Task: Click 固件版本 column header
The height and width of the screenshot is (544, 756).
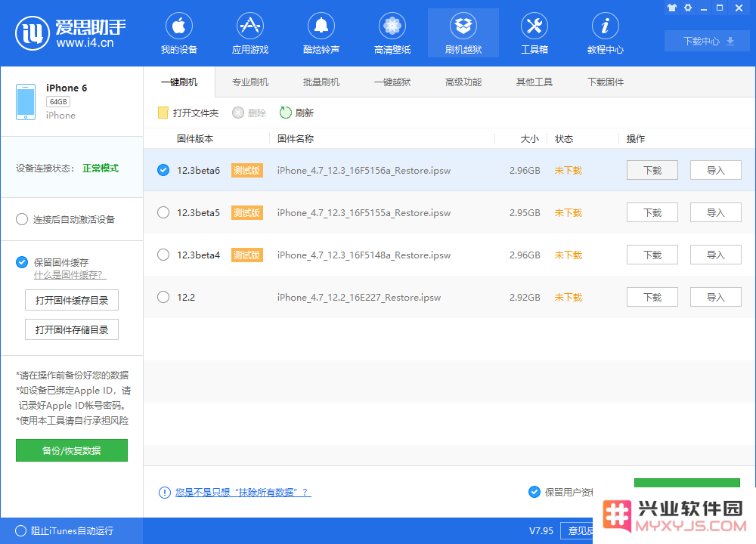Action: 195,139
